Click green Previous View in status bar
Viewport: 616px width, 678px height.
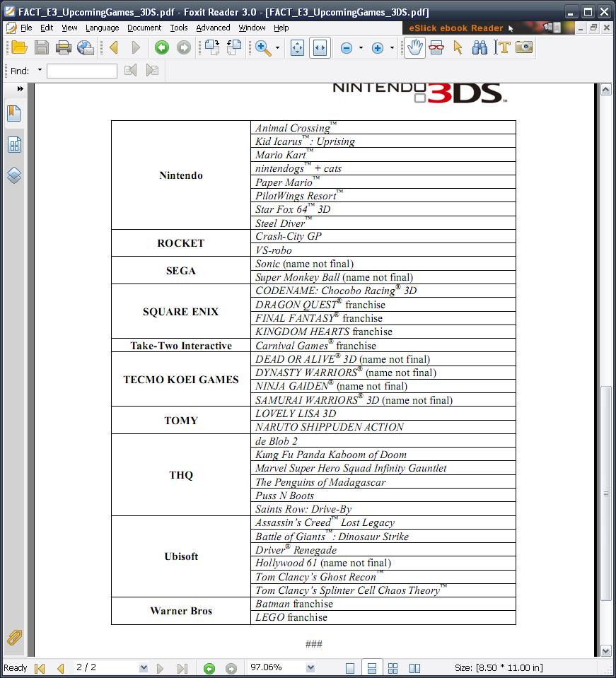[209, 669]
